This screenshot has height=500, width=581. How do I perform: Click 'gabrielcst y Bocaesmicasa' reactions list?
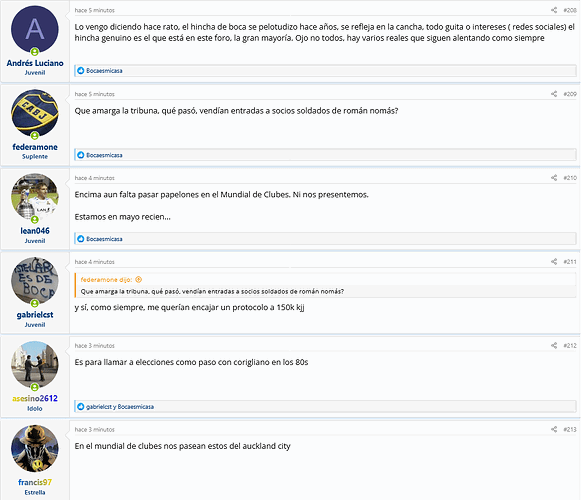pos(120,407)
